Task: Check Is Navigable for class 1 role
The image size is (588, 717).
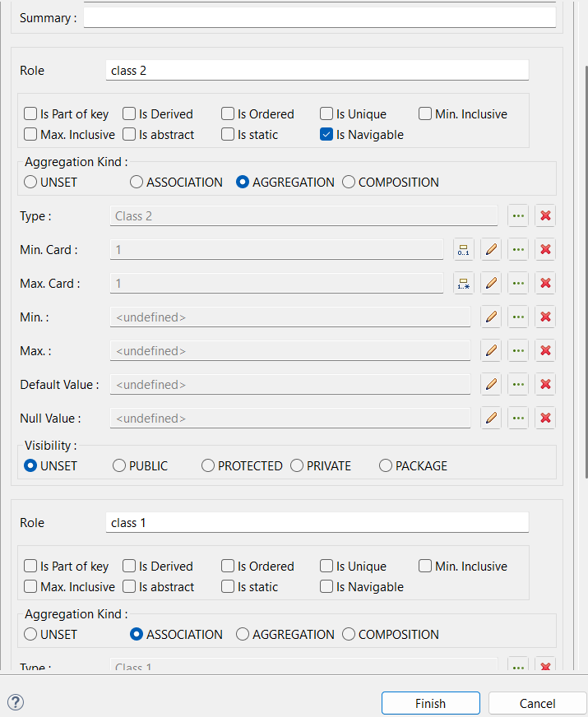Action: click(x=326, y=587)
